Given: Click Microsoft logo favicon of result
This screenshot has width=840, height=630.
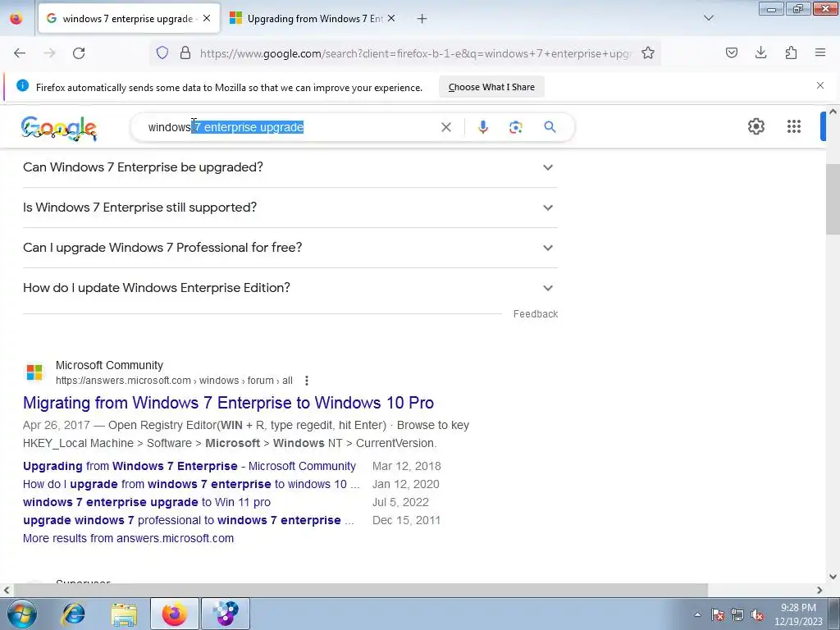Looking at the screenshot, I should 34,372.
